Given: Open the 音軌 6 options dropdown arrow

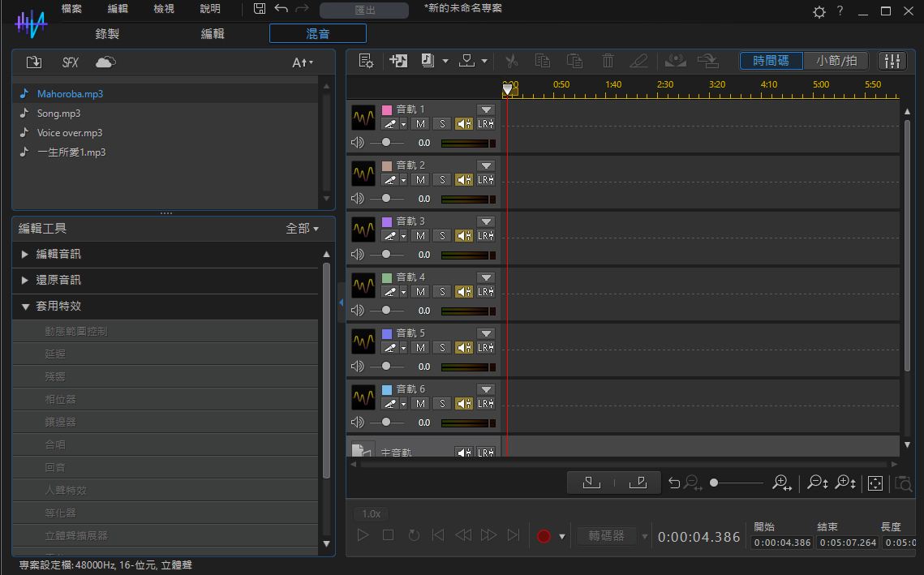Looking at the screenshot, I should click(x=486, y=389).
